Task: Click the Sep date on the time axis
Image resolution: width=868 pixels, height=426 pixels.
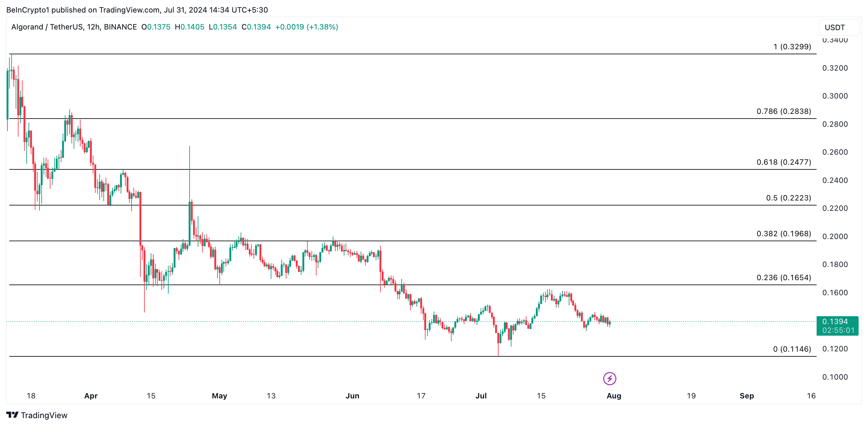Action: coord(746,396)
